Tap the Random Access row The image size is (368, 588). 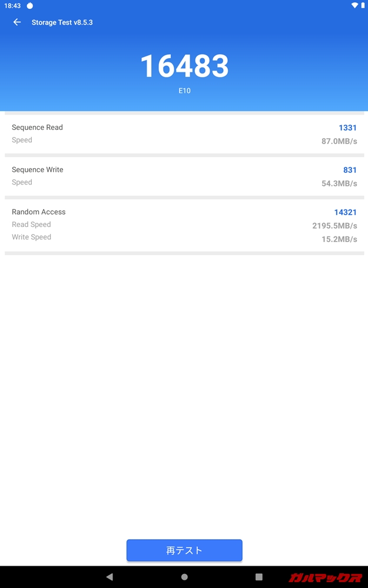(x=184, y=225)
